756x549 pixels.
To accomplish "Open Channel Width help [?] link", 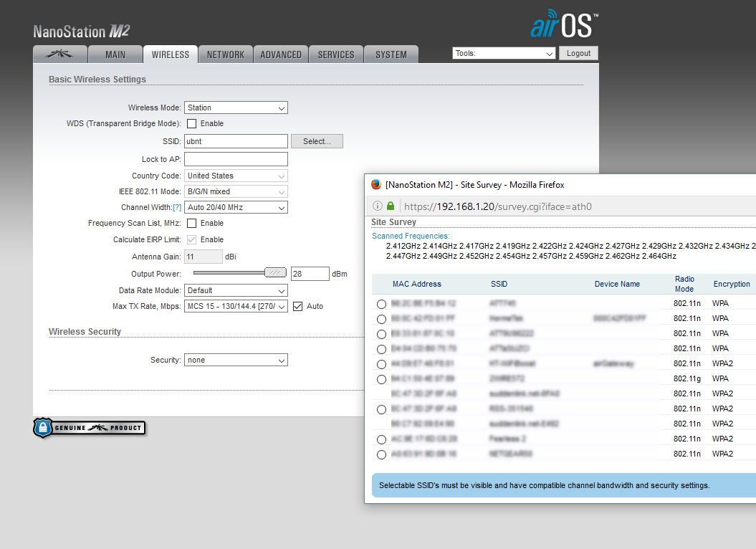I will tap(177, 207).
